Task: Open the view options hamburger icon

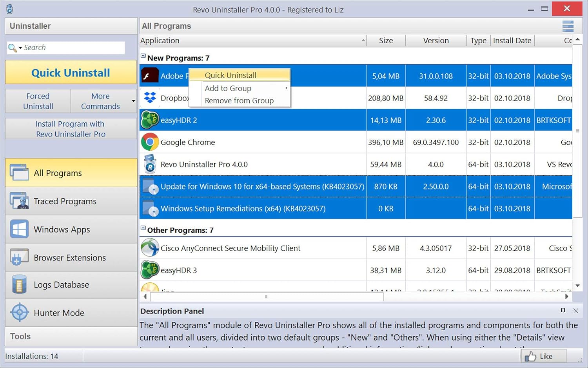Action: click(568, 26)
